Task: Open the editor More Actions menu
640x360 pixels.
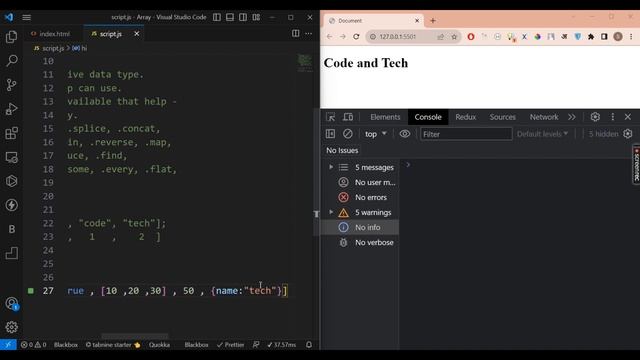Action: [309, 33]
